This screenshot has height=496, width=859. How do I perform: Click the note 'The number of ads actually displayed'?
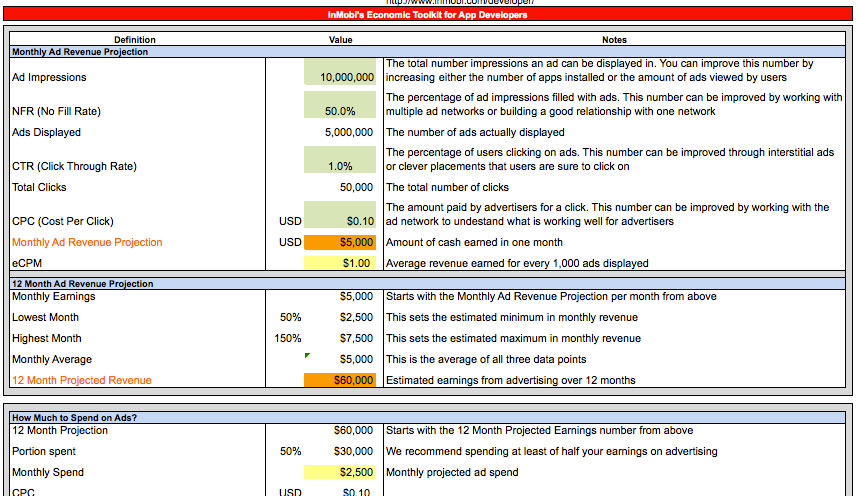point(475,133)
